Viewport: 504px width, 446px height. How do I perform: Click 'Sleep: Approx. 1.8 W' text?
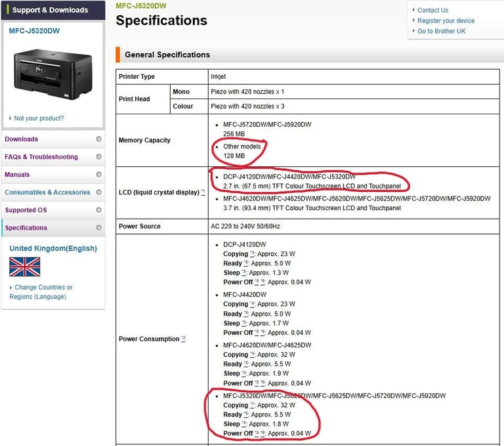256,424
